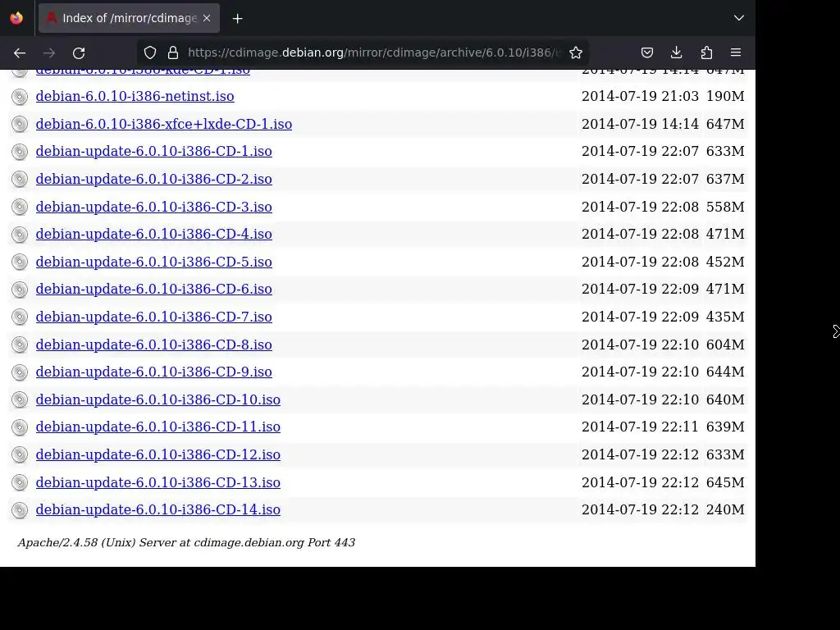The height and width of the screenshot is (630, 840).
Task: Open a new tab with plus
Action: 237,18
